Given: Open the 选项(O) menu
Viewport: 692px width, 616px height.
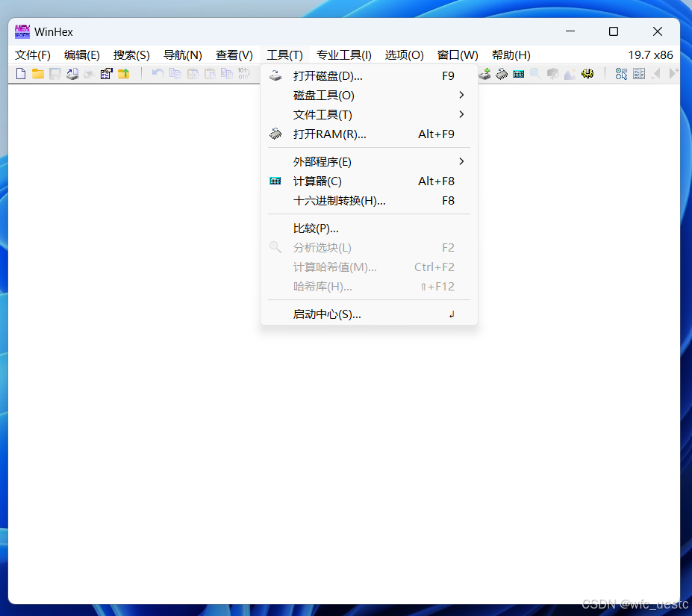Looking at the screenshot, I should tap(405, 55).
